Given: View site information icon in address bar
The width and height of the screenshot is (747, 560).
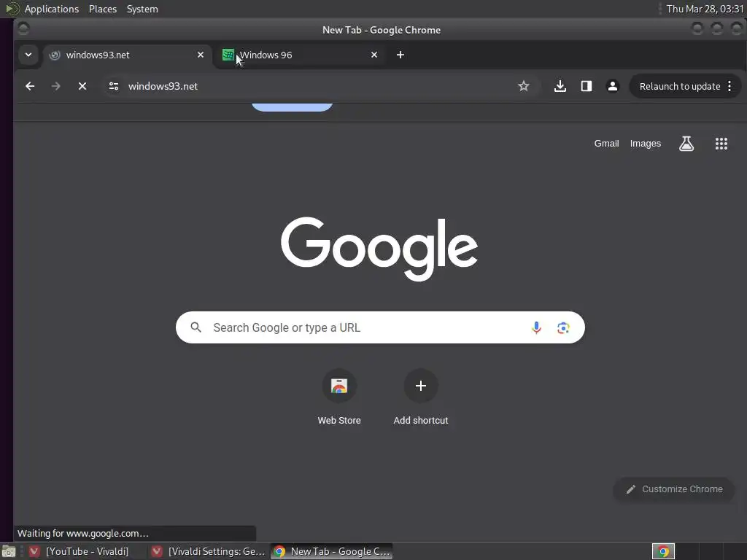Looking at the screenshot, I should 113,86.
